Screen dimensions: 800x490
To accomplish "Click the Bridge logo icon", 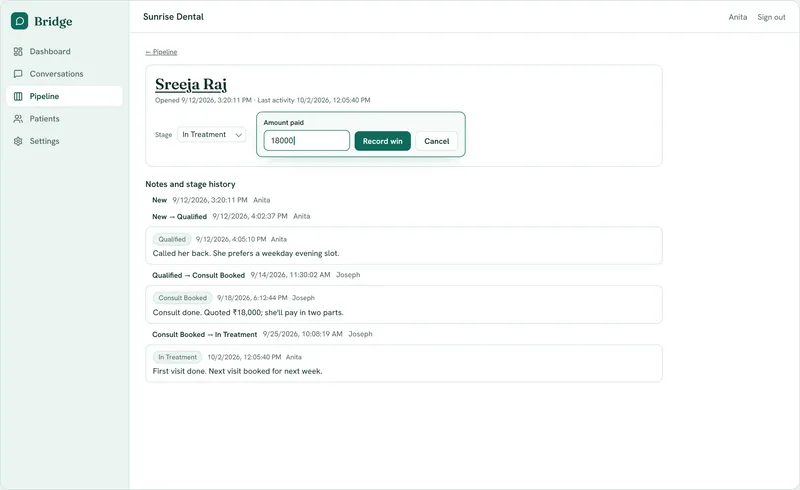I will click(19, 21).
